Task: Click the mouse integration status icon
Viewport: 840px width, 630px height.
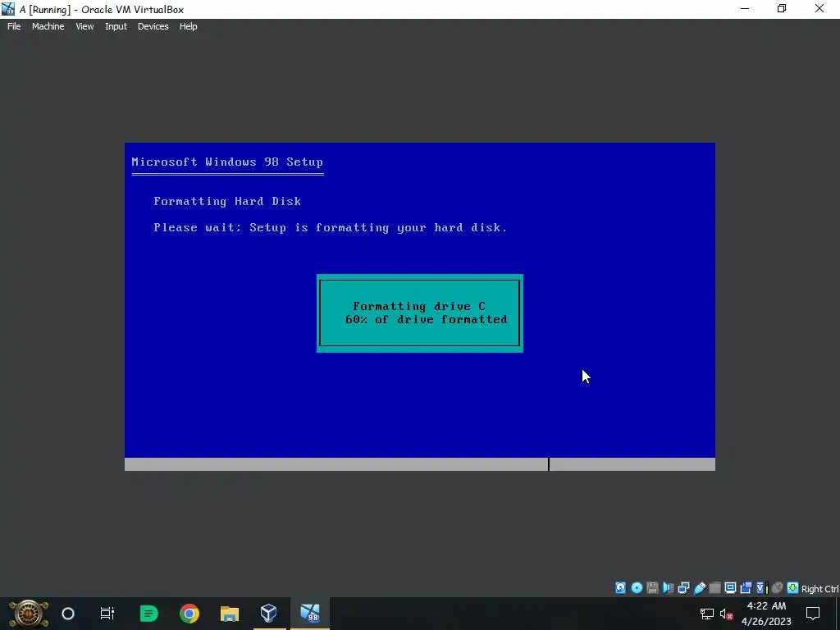Action: click(x=778, y=587)
